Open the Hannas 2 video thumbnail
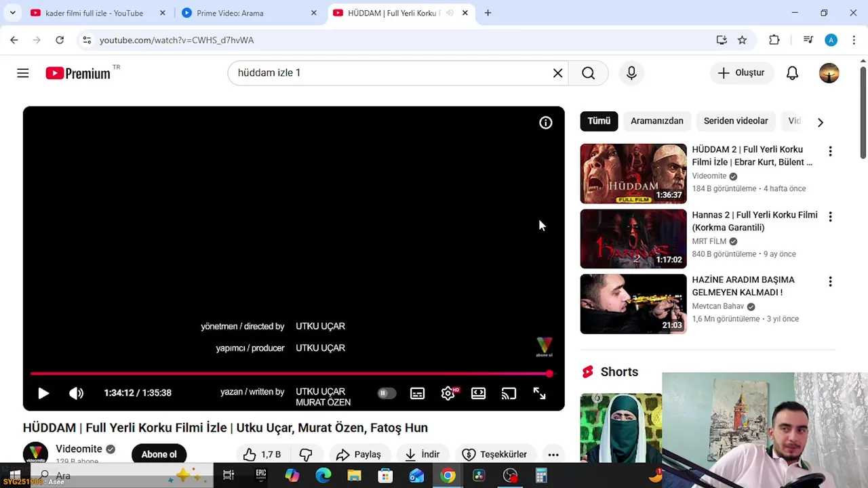 [x=633, y=239]
